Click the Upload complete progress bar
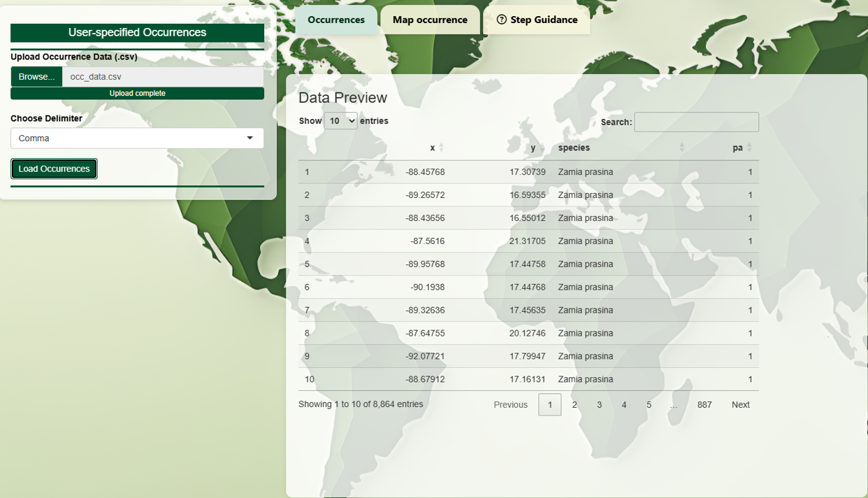Screen dimensions: 868x498 pyautogui.click(x=137, y=93)
